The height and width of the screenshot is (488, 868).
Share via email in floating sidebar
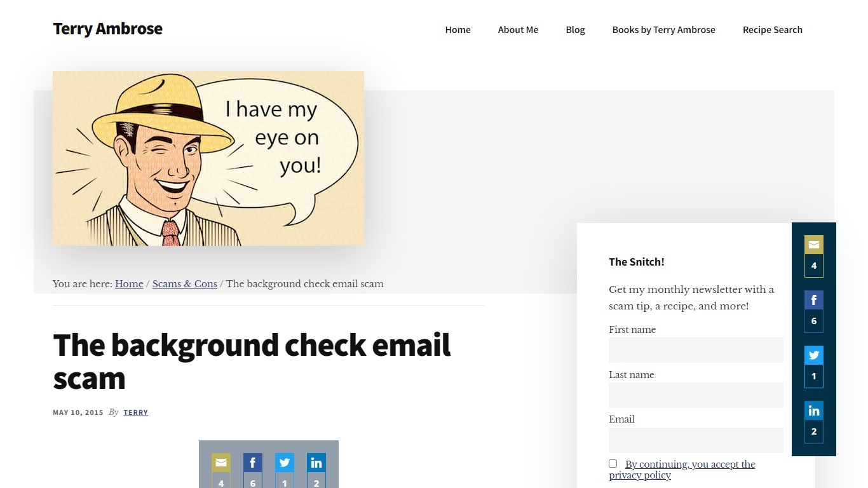(x=814, y=245)
